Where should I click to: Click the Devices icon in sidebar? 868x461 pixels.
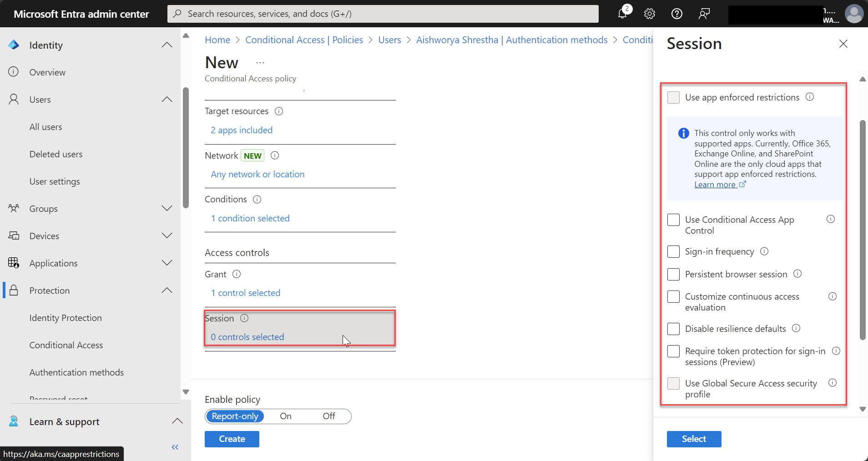click(x=14, y=236)
